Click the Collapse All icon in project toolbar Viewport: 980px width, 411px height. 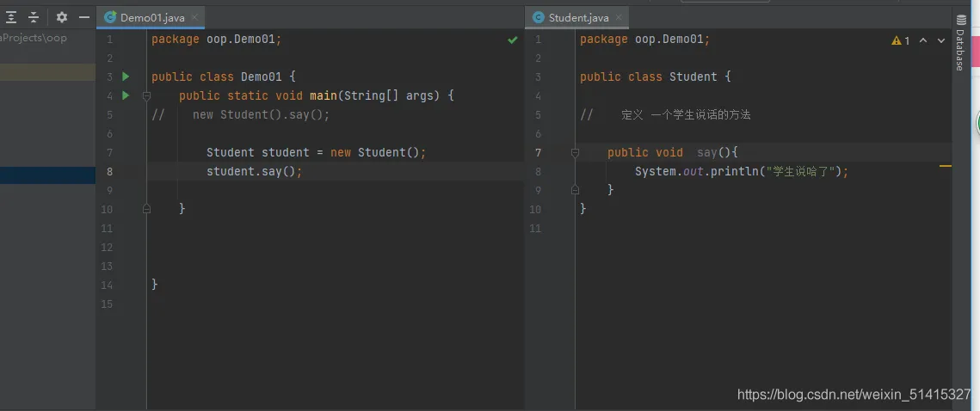click(x=34, y=17)
